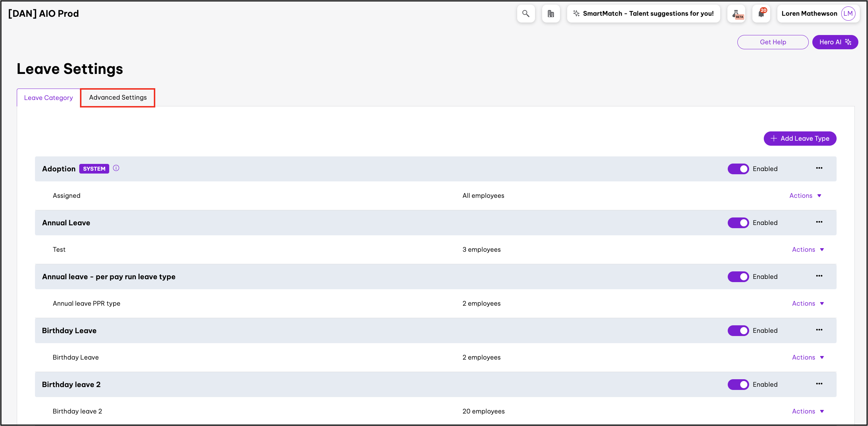Screen dimensions: 868x426
Task: Select the Leave Category tab
Action: coord(49,98)
